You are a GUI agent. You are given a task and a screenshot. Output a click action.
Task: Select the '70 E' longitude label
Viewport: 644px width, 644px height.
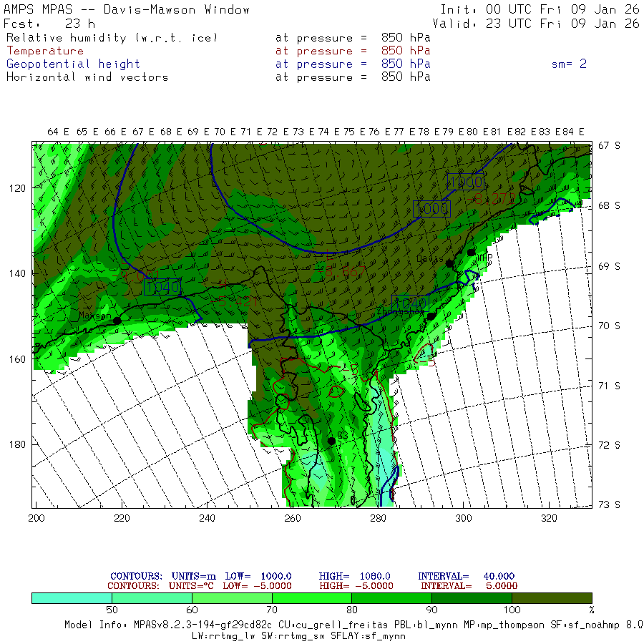point(225,132)
